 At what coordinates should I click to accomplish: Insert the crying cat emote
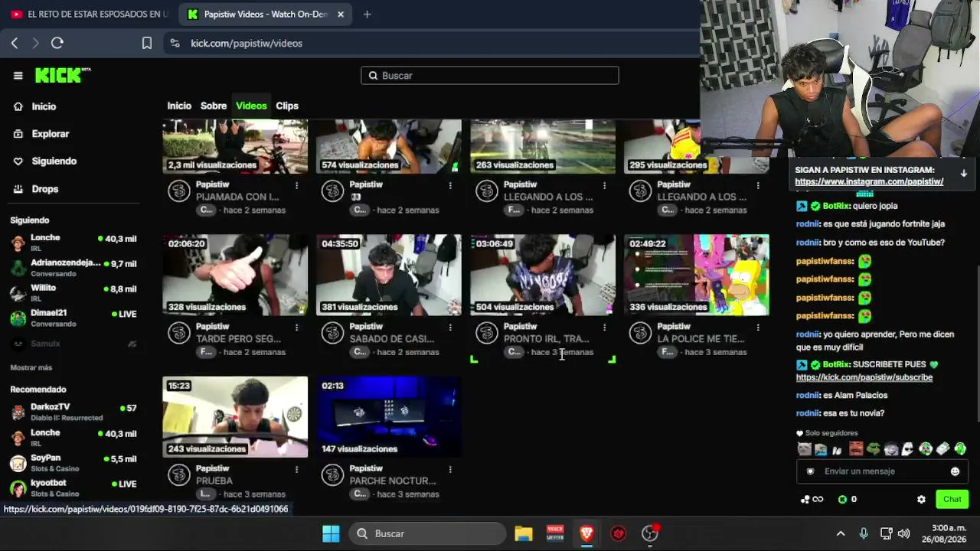pyautogui.click(x=804, y=449)
